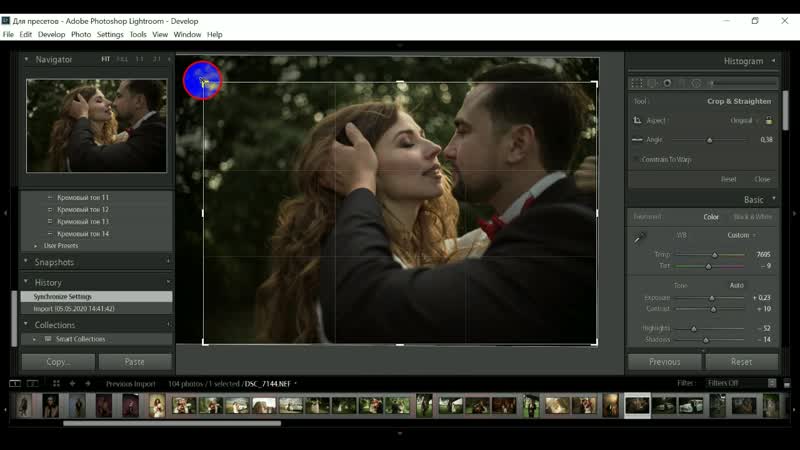Select Synchronize Settings history step
Viewport: 800px width, 450px height.
point(96,296)
